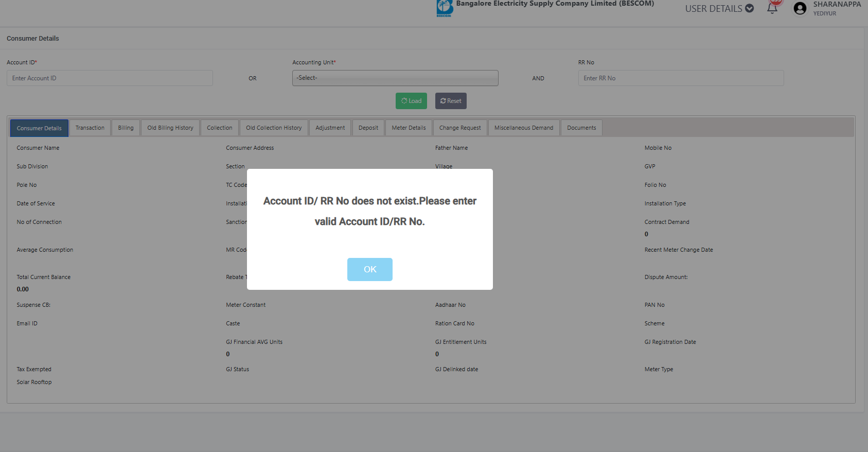868x452 pixels.
Task: Select the Consumer Details tab
Action: click(39, 128)
